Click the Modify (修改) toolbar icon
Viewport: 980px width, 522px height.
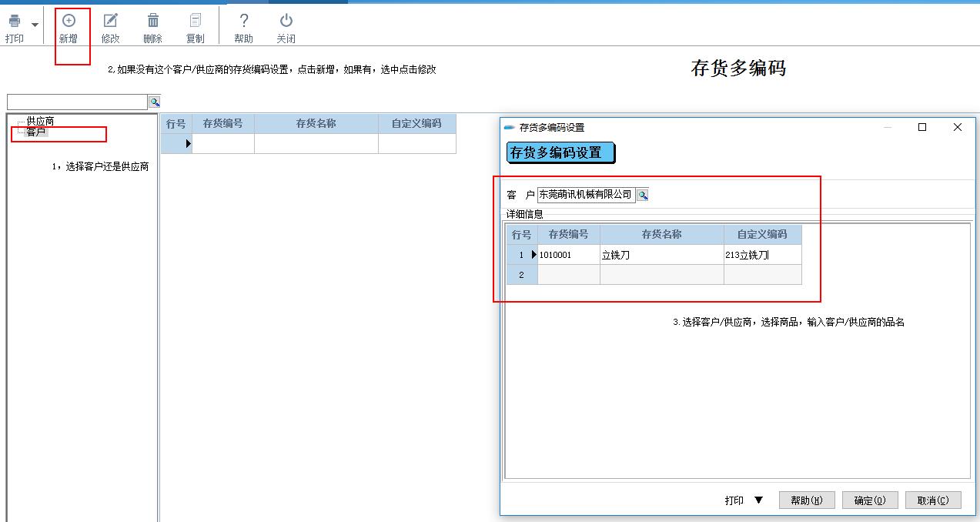(111, 22)
